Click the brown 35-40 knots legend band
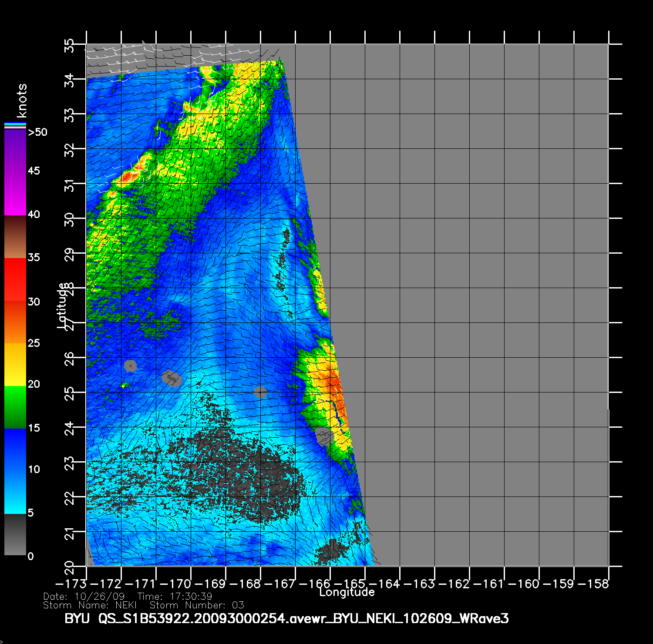 coord(15,237)
